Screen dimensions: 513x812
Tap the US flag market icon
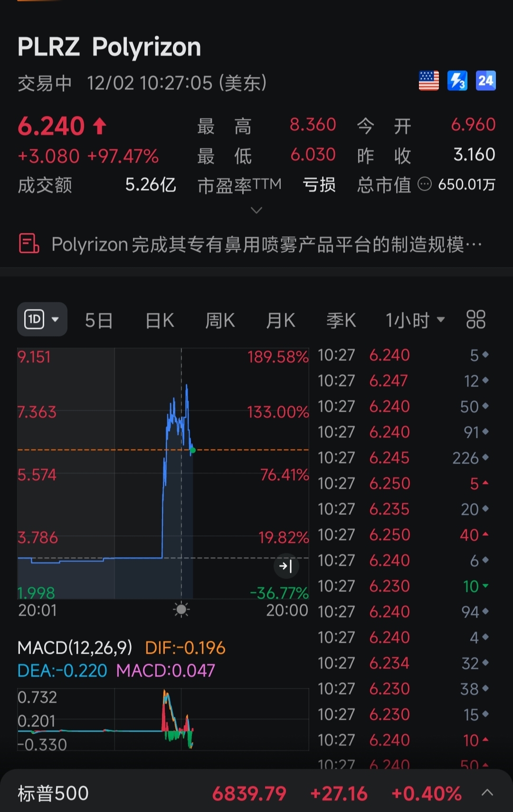(428, 81)
